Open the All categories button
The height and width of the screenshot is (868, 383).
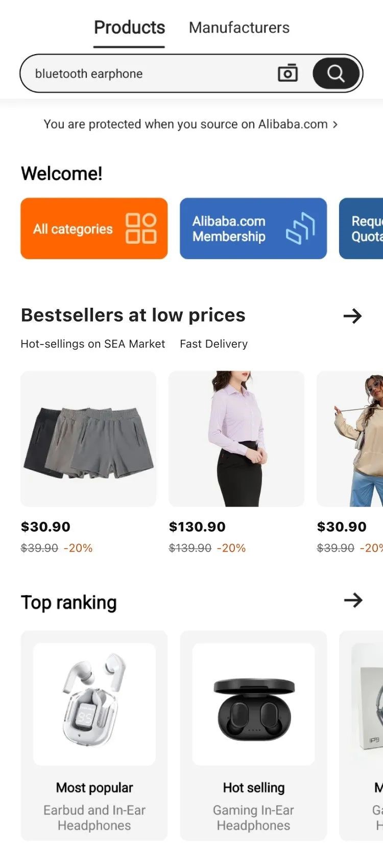coord(94,229)
